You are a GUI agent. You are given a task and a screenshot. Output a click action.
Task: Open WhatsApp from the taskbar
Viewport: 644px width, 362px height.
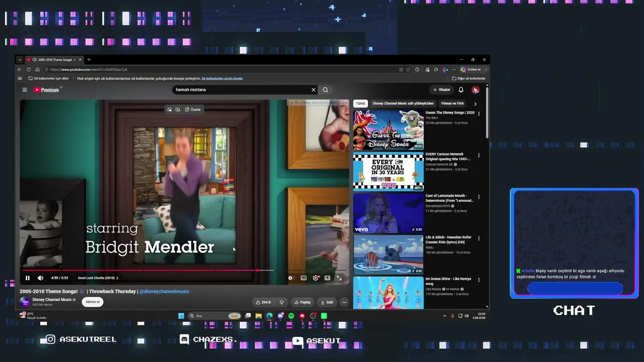click(324, 316)
